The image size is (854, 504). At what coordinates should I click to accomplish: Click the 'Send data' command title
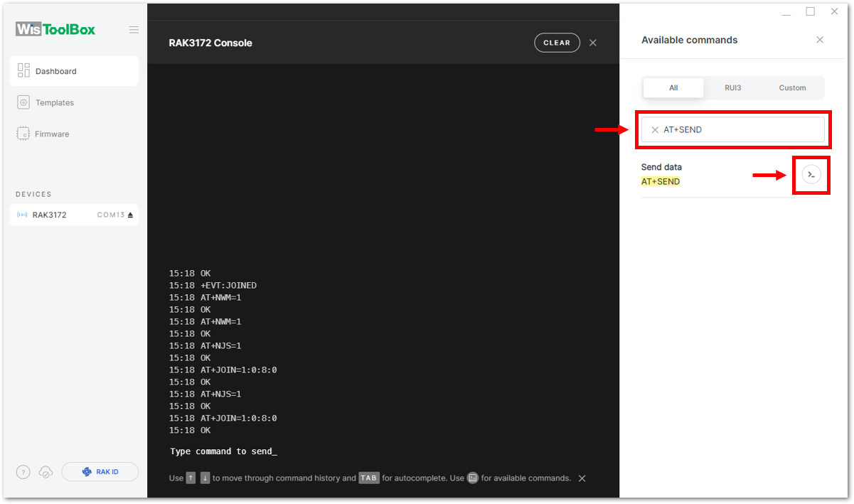[661, 167]
